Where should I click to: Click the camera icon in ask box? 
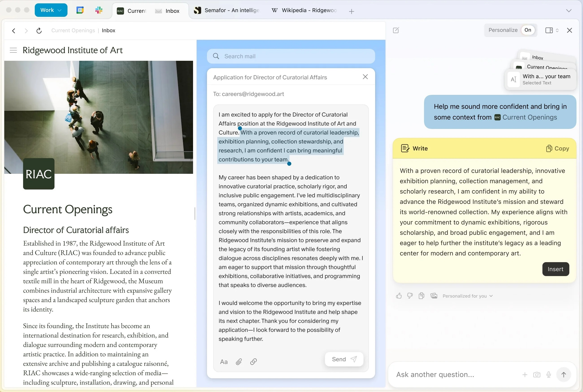tap(537, 375)
